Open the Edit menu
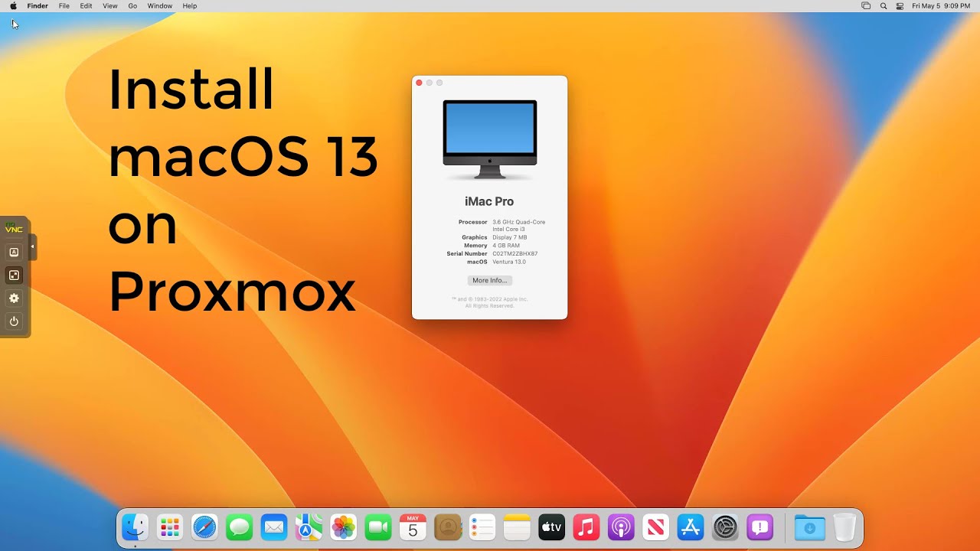980x551 pixels. pos(86,5)
